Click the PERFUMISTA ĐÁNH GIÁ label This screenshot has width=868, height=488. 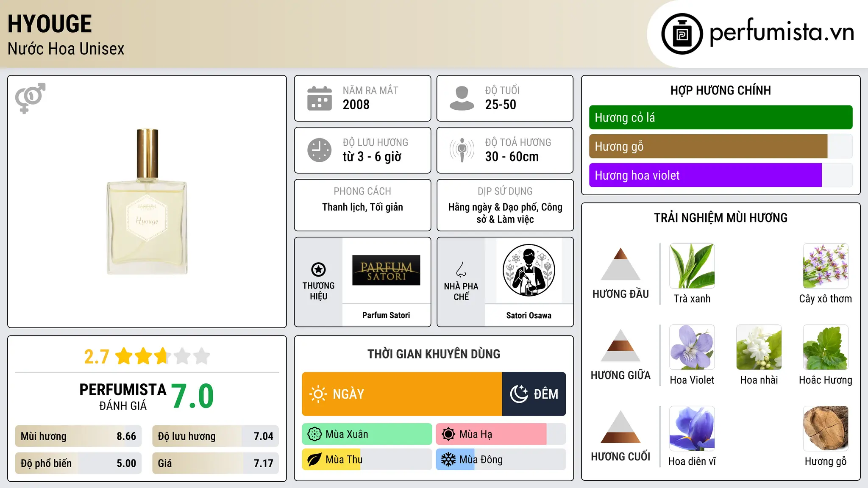click(123, 396)
